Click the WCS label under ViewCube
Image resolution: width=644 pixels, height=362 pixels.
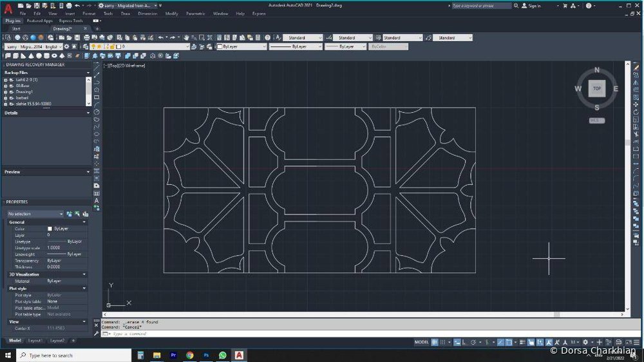pos(597,120)
